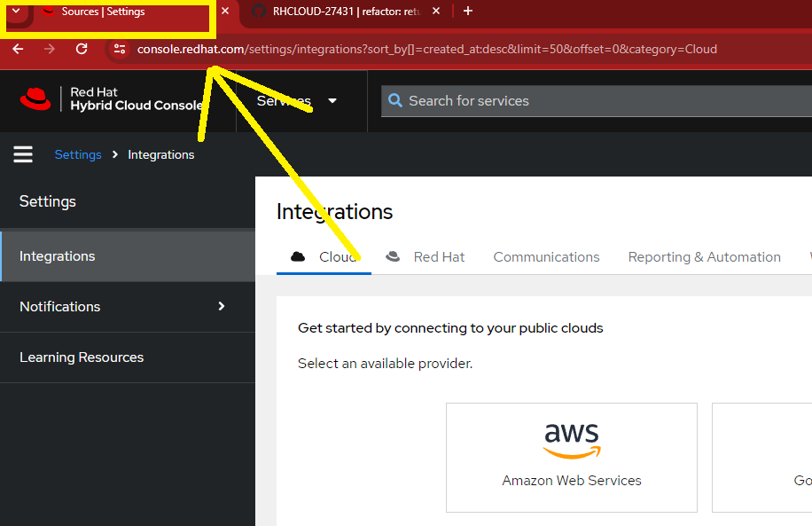Image resolution: width=812 pixels, height=526 pixels.
Task: Reload the page with the refresh icon
Action: click(x=82, y=49)
